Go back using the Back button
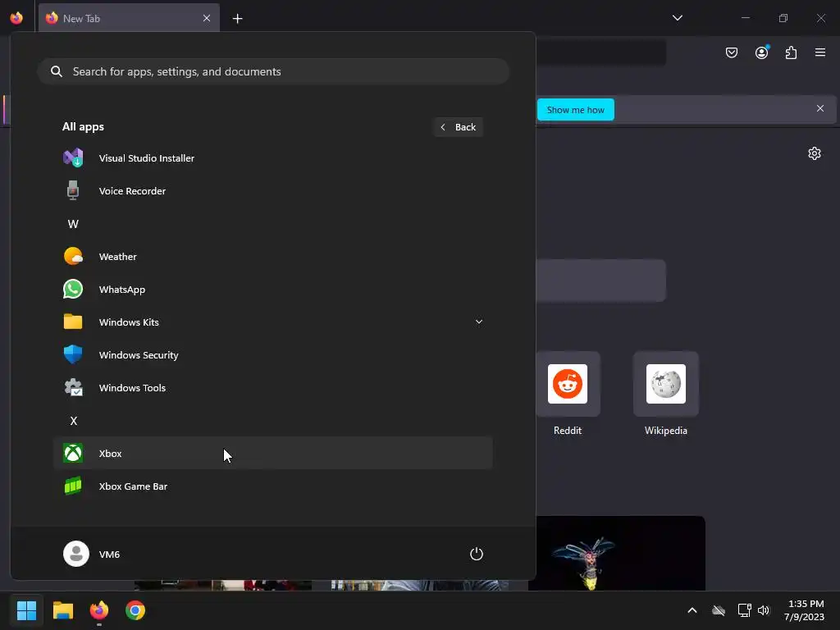The width and height of the screenshot is (840, 630). (459, 127)
